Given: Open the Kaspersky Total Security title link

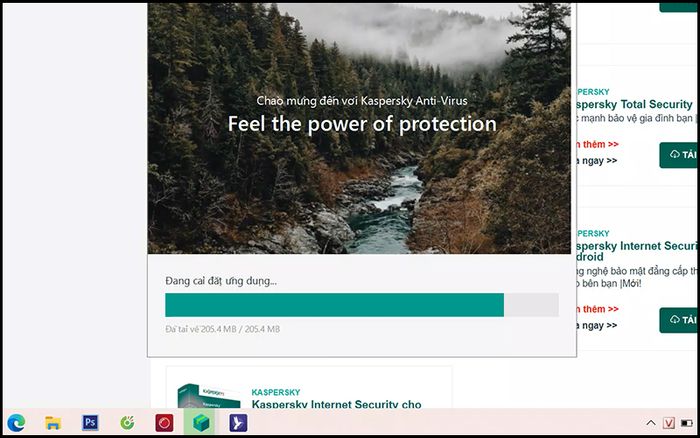Looking at the screenshot, I should click(x=634, y=104).
